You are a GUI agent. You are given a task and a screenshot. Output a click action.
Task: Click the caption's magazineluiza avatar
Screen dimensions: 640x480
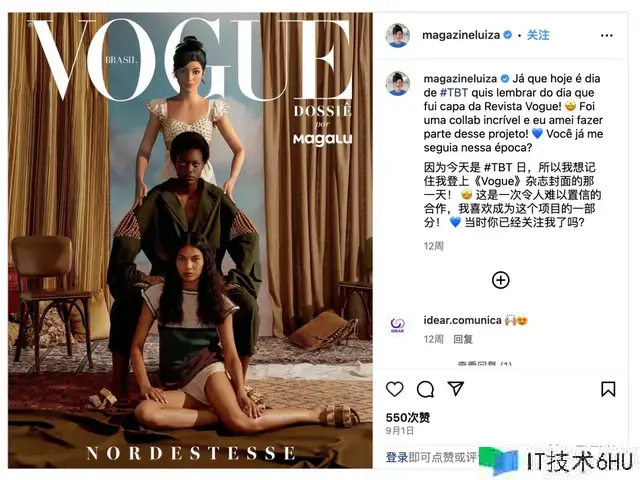(398, 83)
